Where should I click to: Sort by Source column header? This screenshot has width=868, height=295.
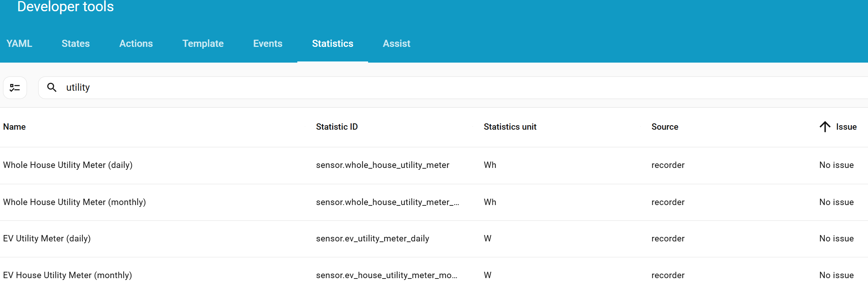click(x=665, y=127)
